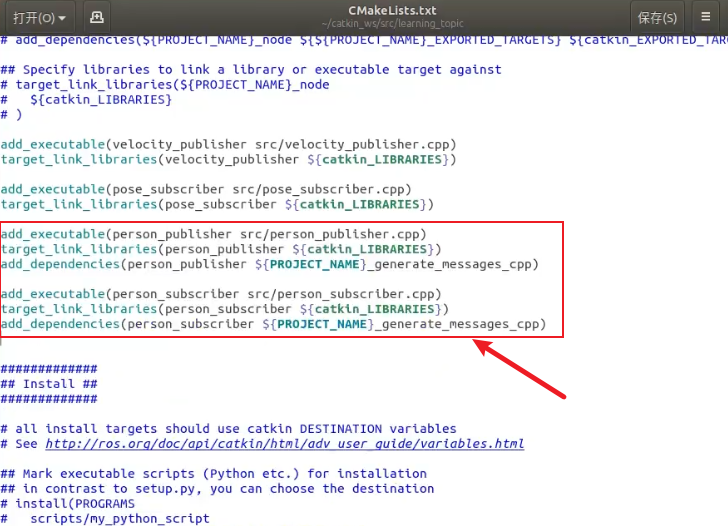Click line target_link_libraries(person_subscriber ${catkin_LIBRARIES})
This screenshot has height=526, width=728.
tap(225, 309)
